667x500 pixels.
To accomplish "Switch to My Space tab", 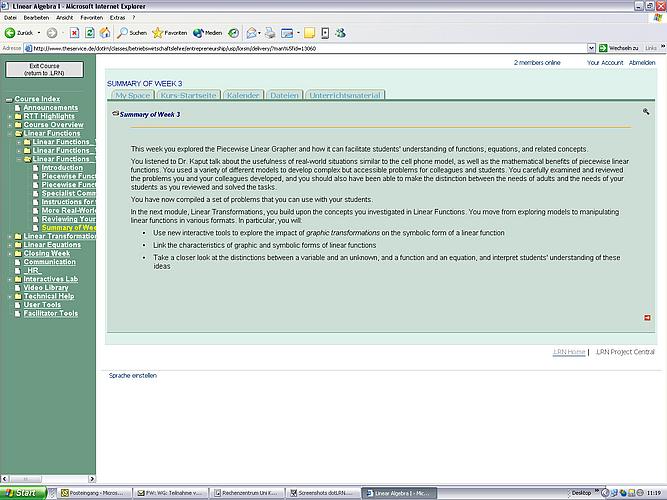I will point(133,95).
